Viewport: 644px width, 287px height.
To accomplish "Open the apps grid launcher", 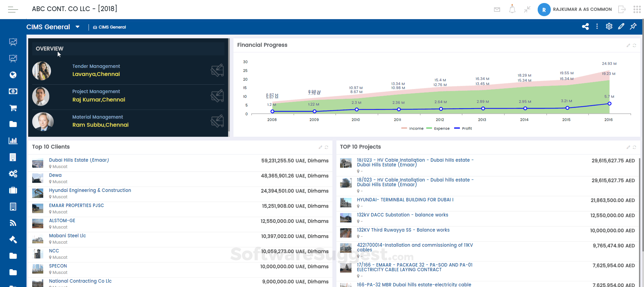I will (637, 9).
